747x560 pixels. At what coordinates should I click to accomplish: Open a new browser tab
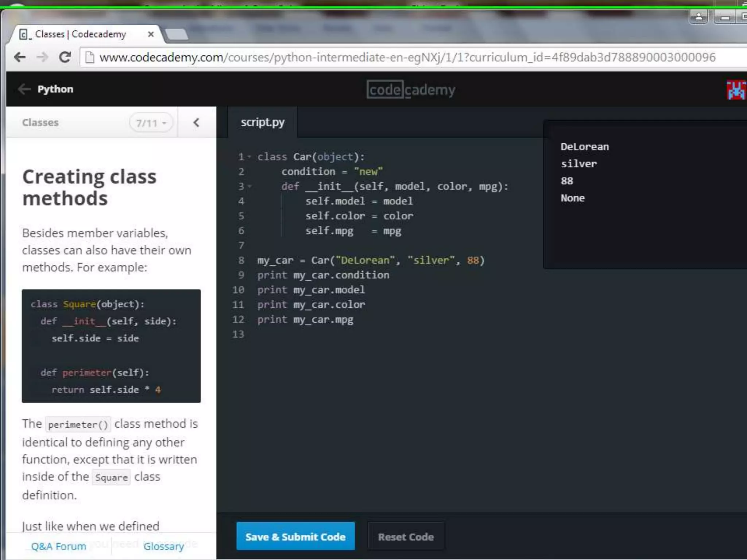[177, 34]
